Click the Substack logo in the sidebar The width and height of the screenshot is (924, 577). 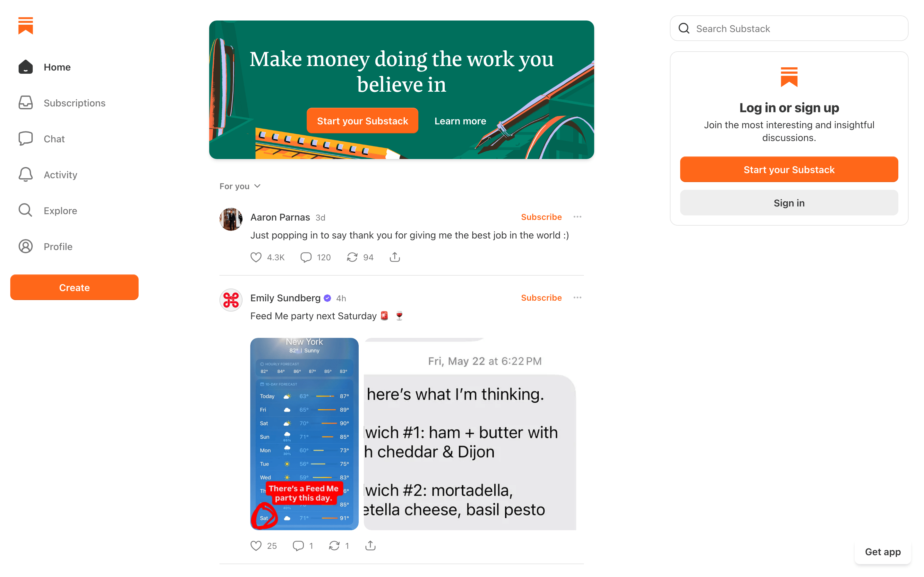[26, 26]
